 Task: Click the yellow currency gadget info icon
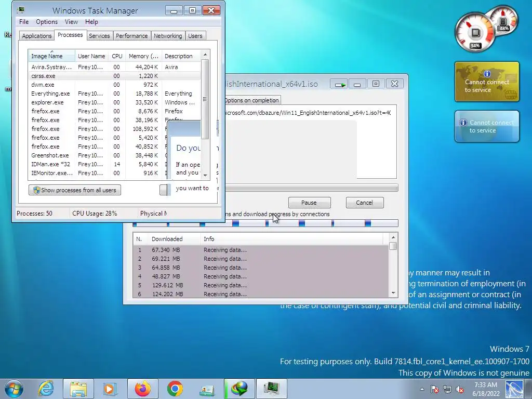(487, 74)
